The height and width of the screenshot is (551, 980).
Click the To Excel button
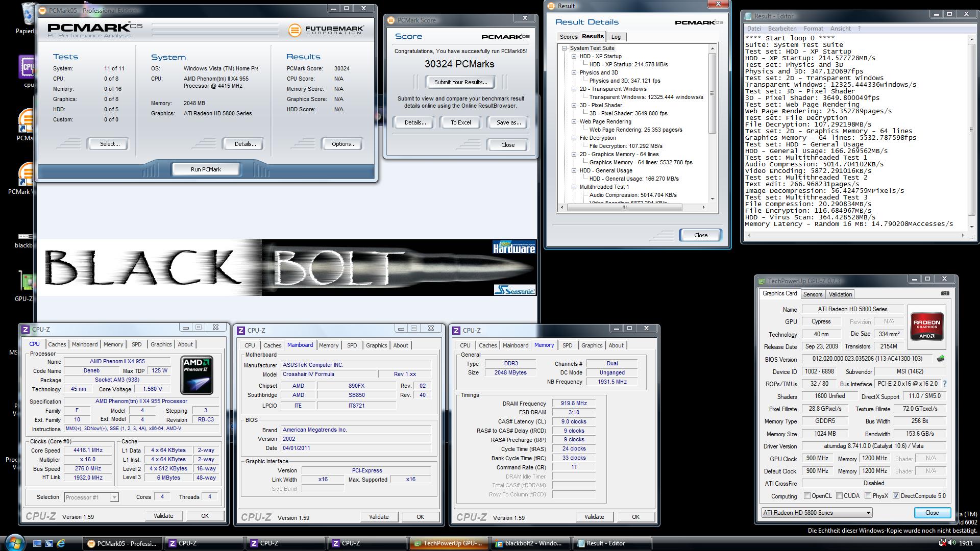click(460, 122)
